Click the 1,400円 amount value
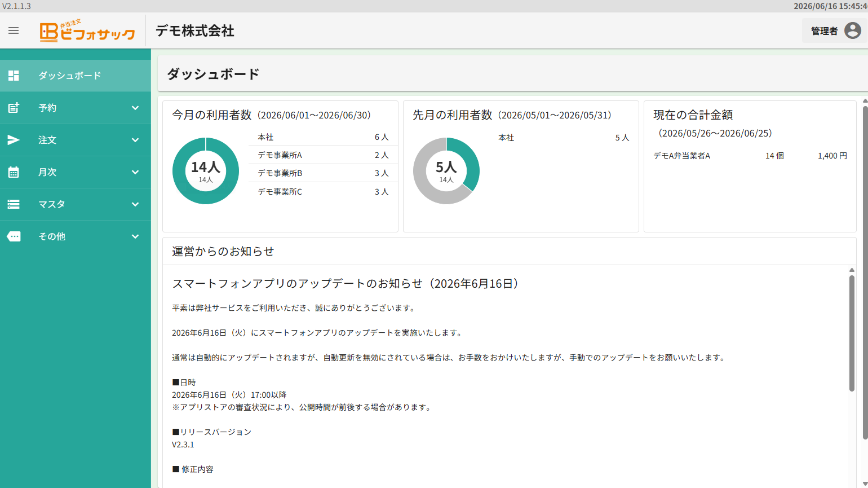 pos(832,156)
